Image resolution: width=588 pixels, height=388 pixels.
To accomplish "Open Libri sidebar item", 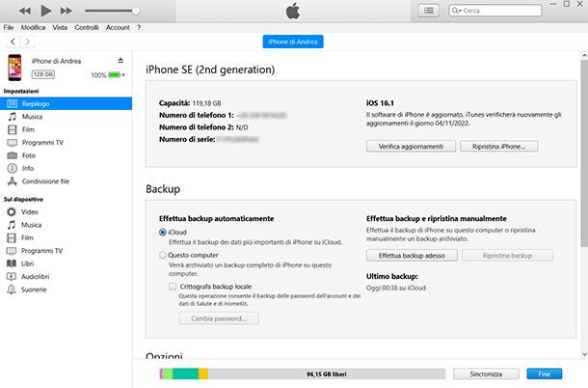I will click(x=27, y=263).
